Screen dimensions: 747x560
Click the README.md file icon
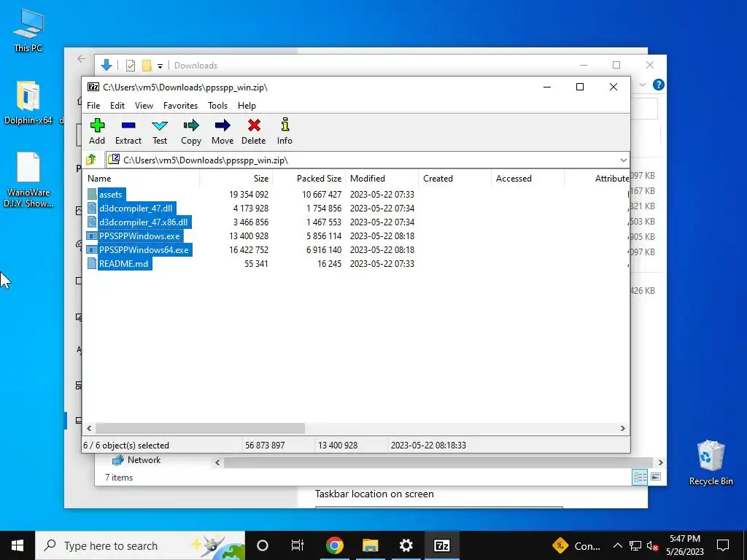(x=92, y=263)
